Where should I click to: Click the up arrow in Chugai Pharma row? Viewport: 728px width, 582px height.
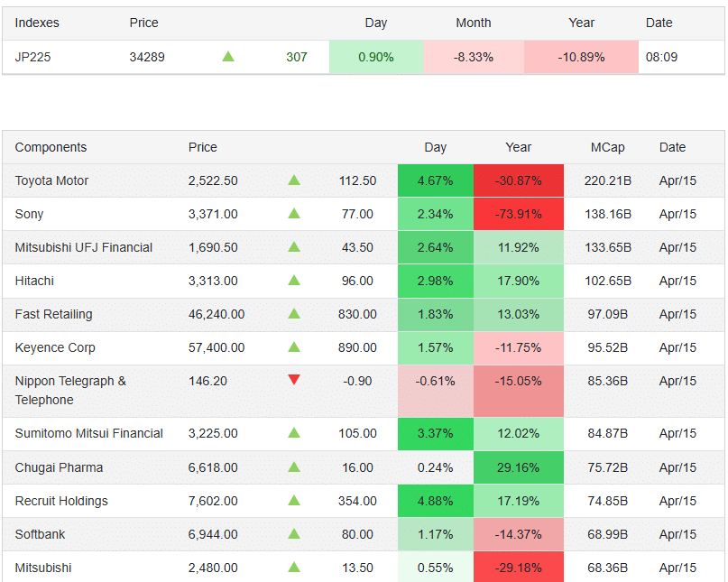[x=294, y=467]
